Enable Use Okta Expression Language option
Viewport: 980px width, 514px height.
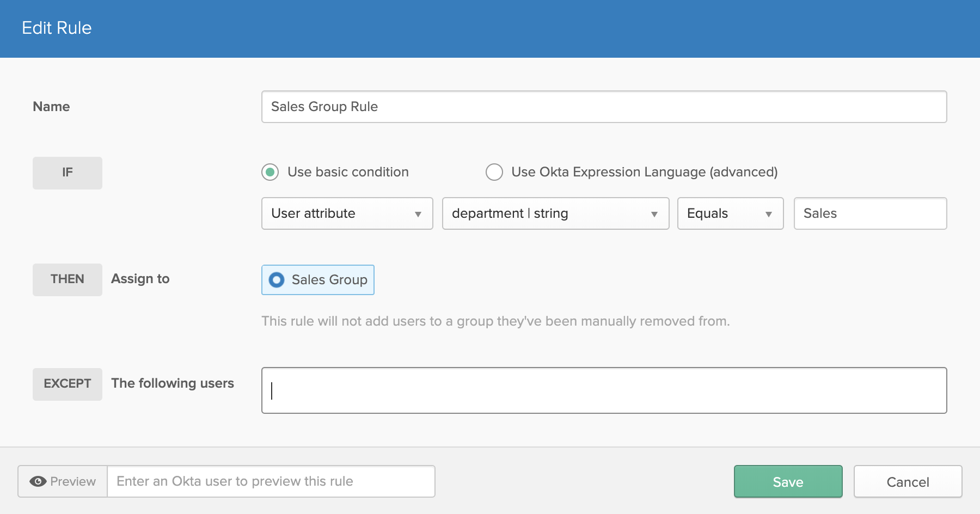494,172
